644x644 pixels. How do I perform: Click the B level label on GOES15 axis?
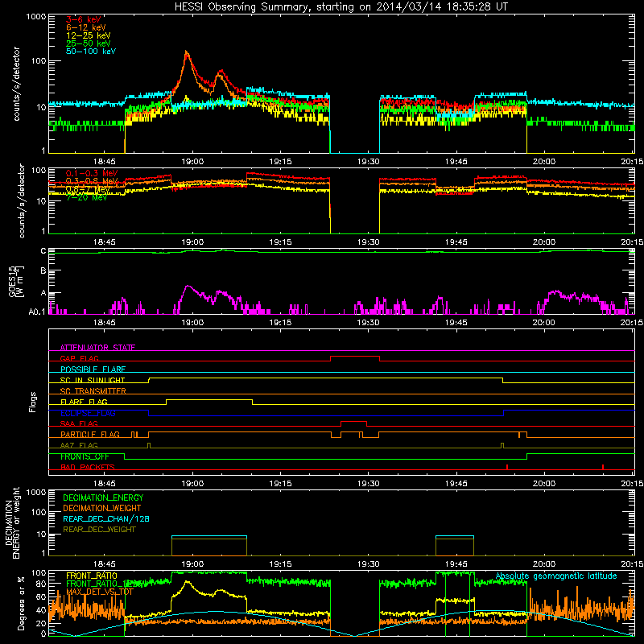[43, 270]
